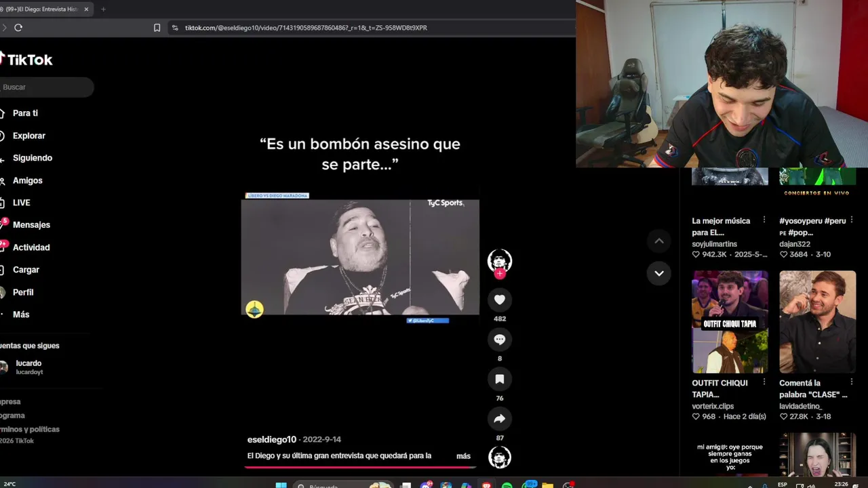The height and width of the screenshot is (488, 868).
Task: Open Comentá la palabra CLASE thumbnail
Action: (x=817, y=322)
